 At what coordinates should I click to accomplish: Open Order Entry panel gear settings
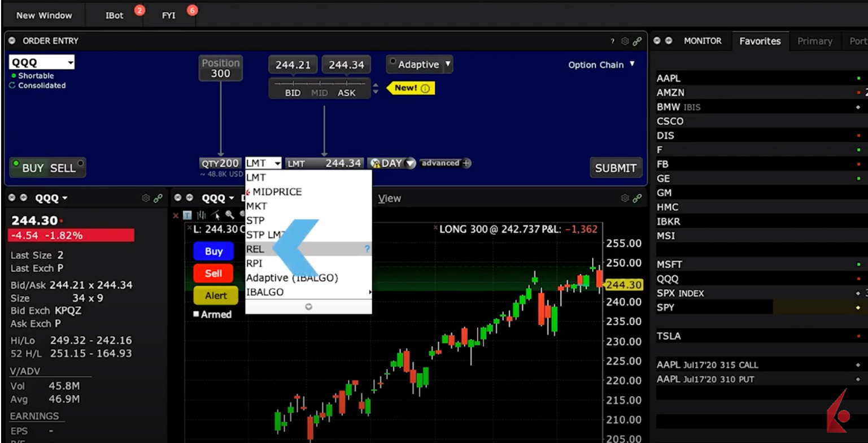click(625, 41)
